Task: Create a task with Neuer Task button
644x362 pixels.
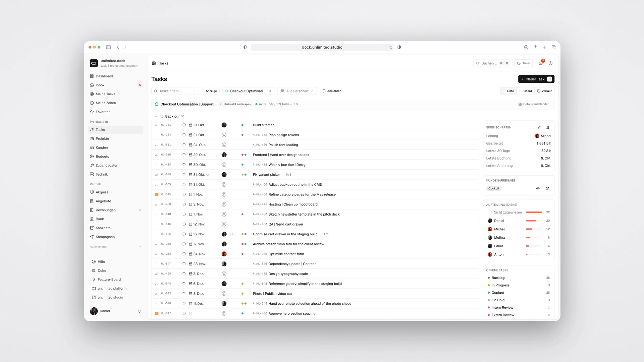Action: [x=536, y=79]
